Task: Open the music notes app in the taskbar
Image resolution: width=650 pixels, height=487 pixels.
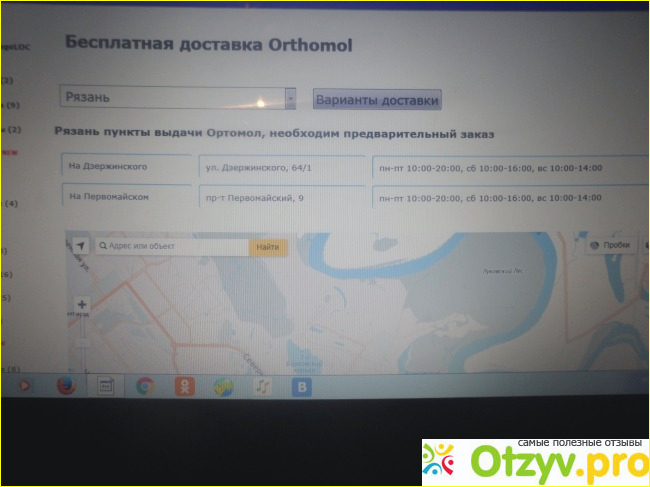Action: pos(260,387)
